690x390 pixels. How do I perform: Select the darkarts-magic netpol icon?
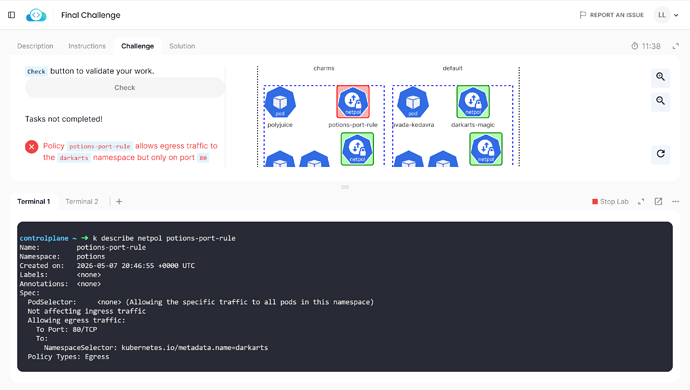tap(473, 102)
